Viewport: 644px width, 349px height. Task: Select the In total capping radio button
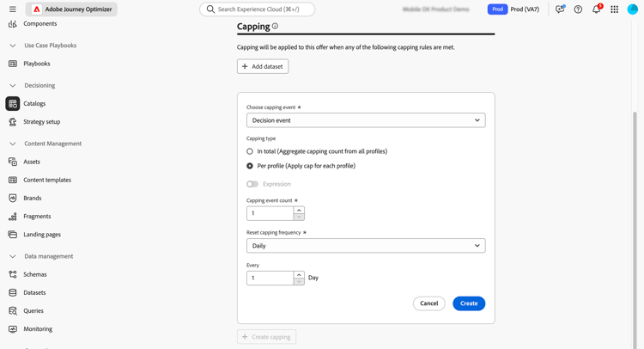coord(250,151)
